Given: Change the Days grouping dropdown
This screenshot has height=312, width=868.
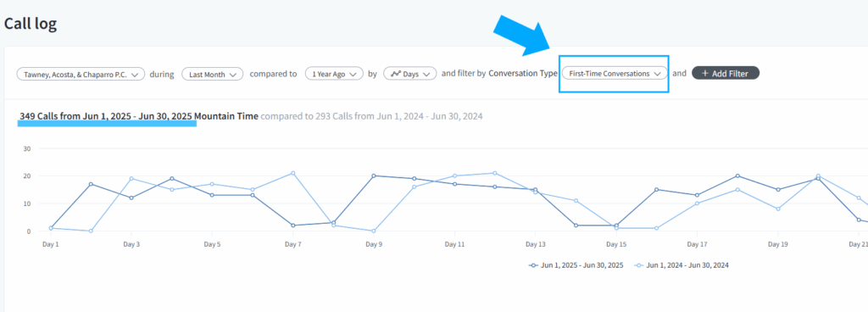Looking at the screenshot, I should point(410,74).
